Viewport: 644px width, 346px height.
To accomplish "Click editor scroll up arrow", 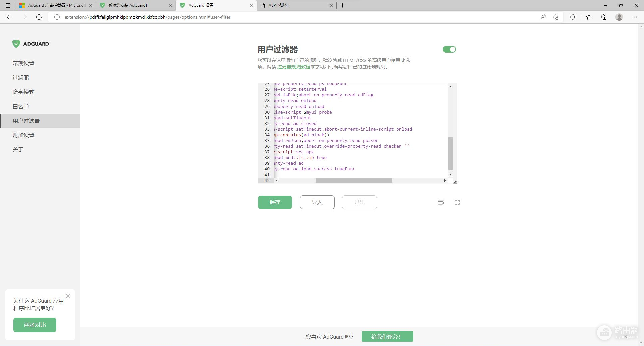I will (x=450, y=86).
